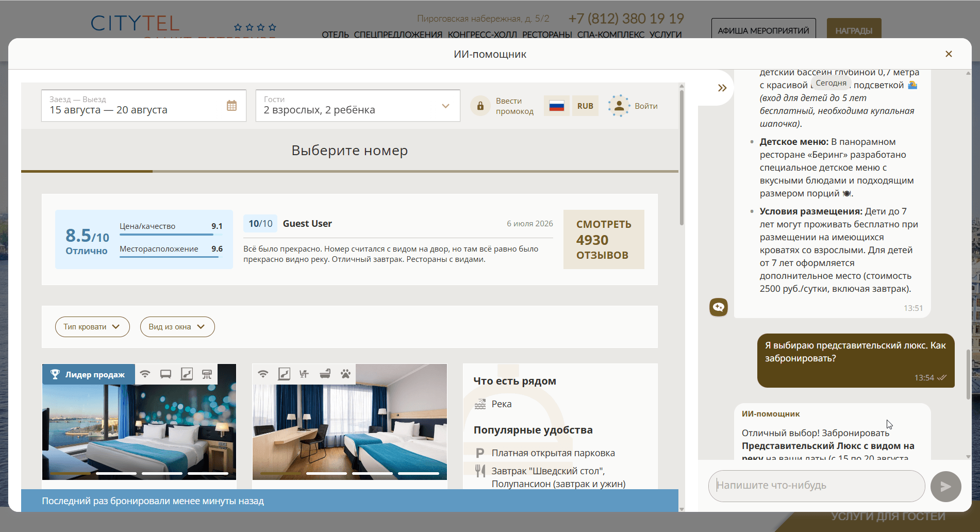
Task: Click the user login avatar icon
Action: point(619,106)
